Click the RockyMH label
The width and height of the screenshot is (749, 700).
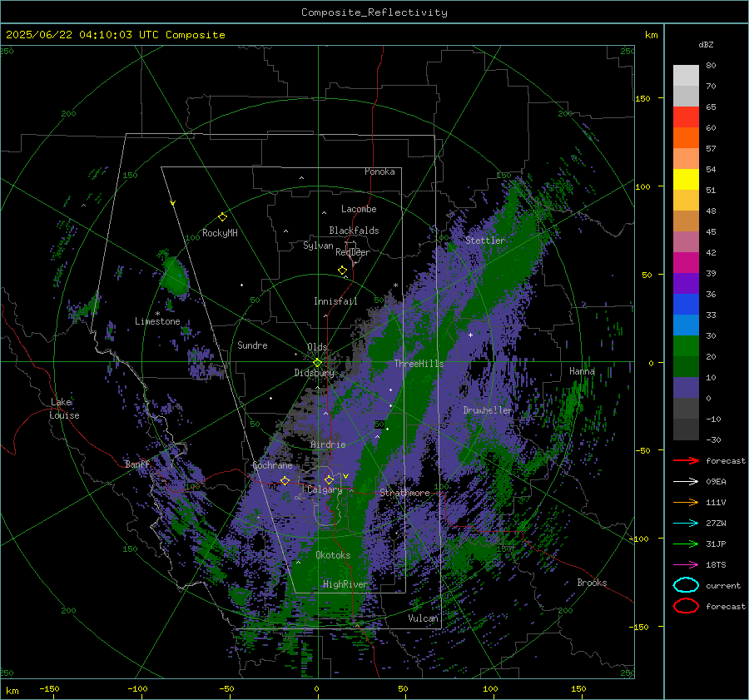[x=220, y=233]
